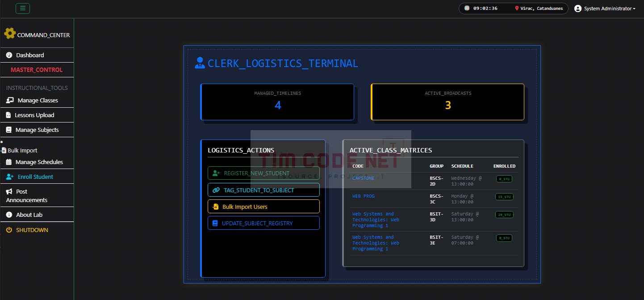Click the COMMAND_CENTER gear icon
644x300 pixels.
click(x=10, y=34)
